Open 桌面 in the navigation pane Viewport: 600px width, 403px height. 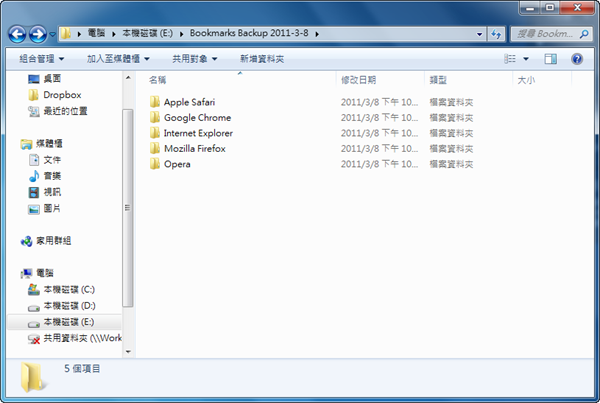coord(52,78)
